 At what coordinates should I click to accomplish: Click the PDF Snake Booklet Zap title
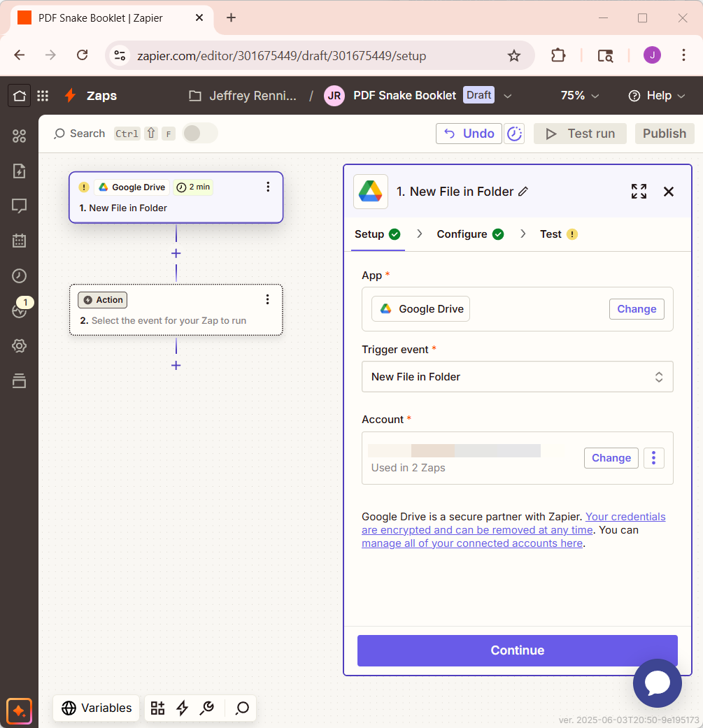(x=404, y=96)
